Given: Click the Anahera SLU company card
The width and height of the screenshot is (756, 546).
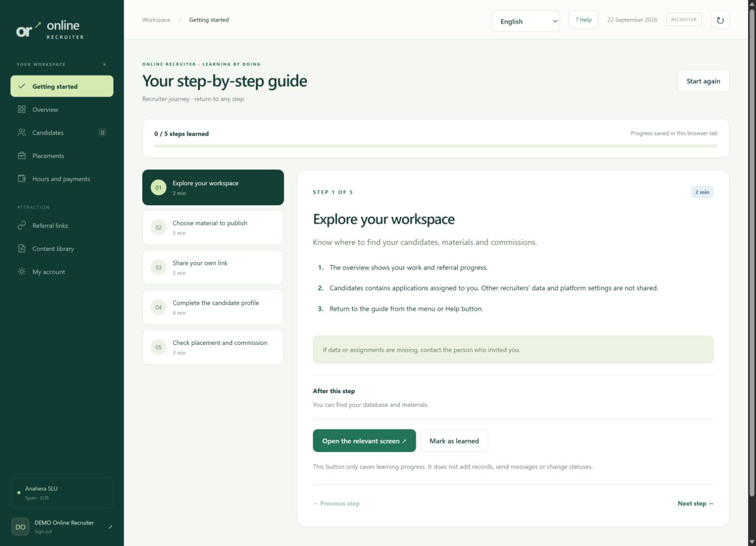Looking at the screenshot, I should pos(62,493).
